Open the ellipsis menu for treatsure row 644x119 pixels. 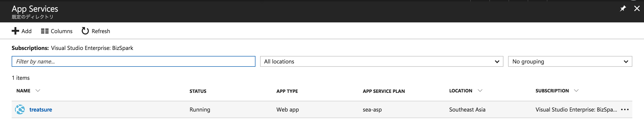(625, 110)
